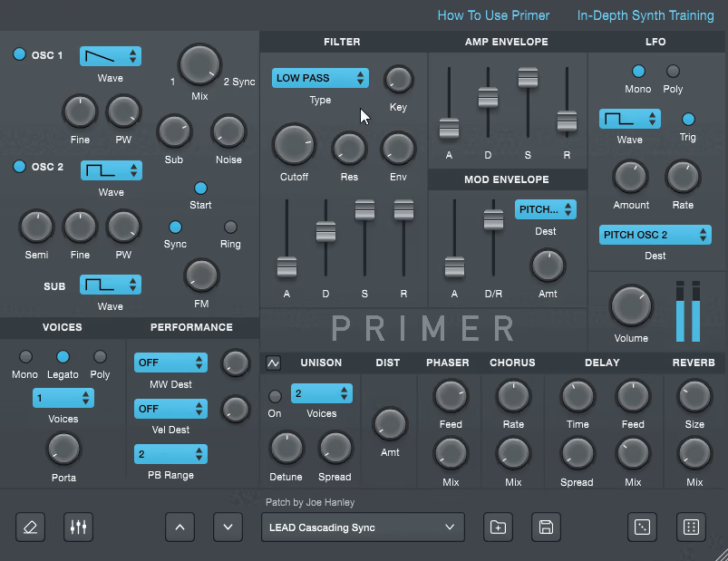The image size is (728, 561).
Task: Click Filter Envelope Decay slider
Action: (326, 231)
